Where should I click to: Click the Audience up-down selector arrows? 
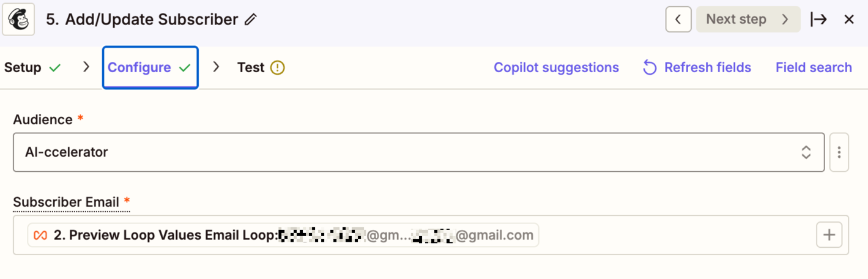[x=806, y=152]
